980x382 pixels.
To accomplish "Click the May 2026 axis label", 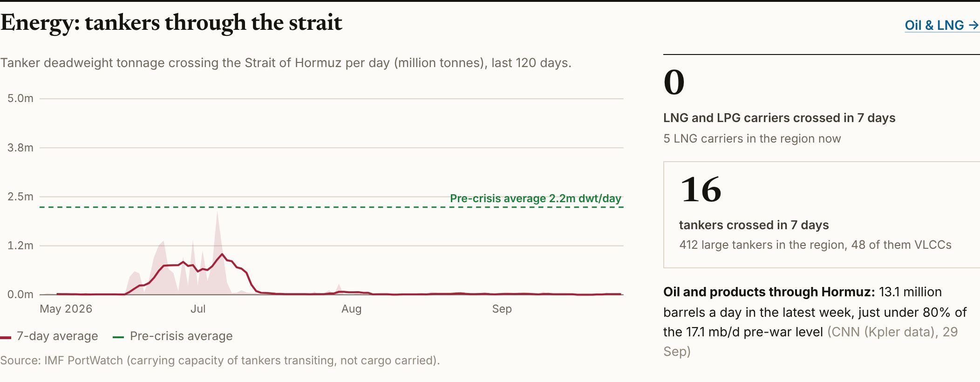I will (66, 309).
